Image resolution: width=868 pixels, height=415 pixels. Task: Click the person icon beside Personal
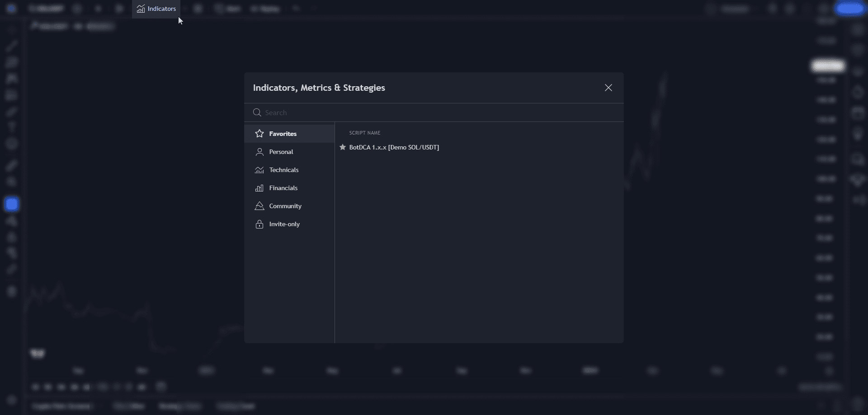(x=259, y=152)
